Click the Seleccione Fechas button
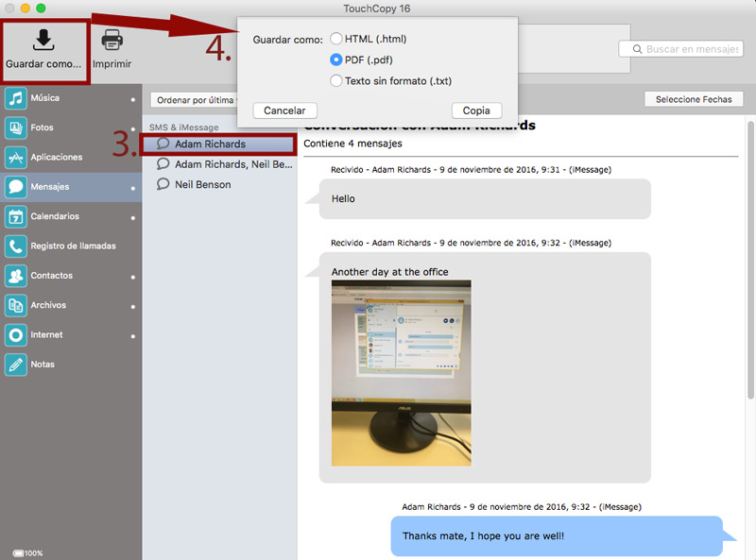This screenshot has width=756, height=560. click(x=694, y=99)
